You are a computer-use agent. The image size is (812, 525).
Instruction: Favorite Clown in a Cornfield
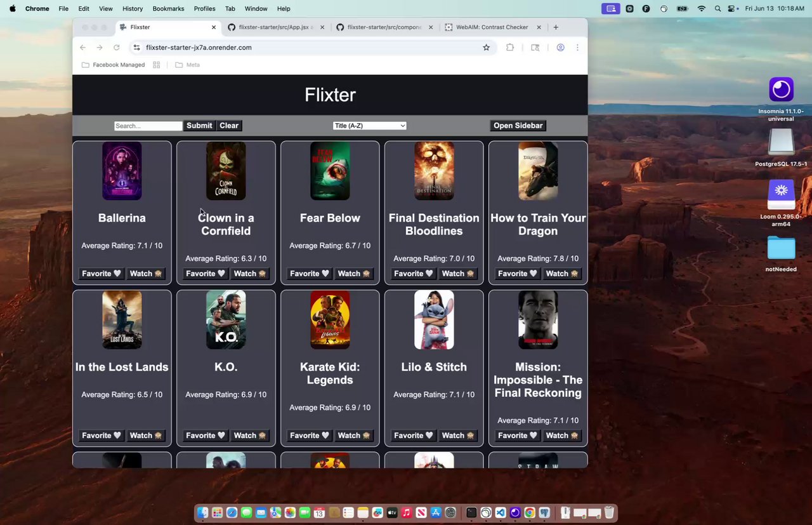[x=205, y=274]
